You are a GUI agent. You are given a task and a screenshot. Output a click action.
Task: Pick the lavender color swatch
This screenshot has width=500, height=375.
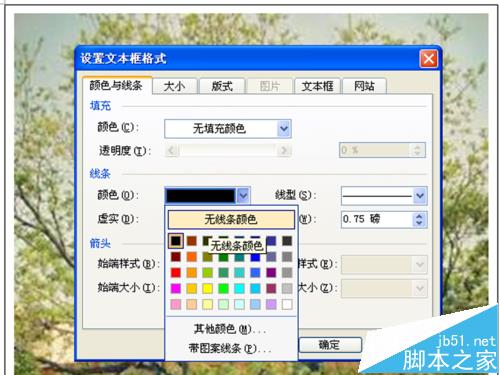tap(271, 304)
